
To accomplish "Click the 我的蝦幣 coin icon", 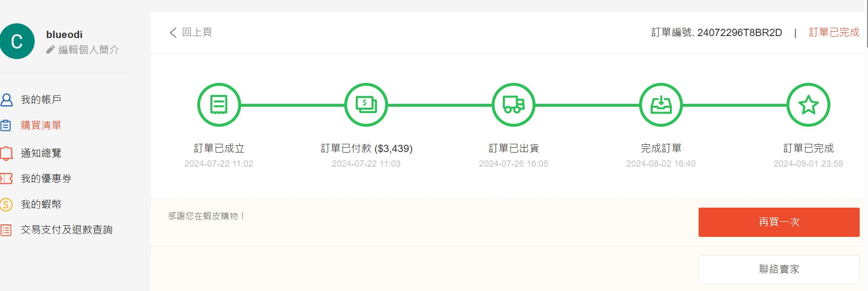I will (x=6, y=204).
